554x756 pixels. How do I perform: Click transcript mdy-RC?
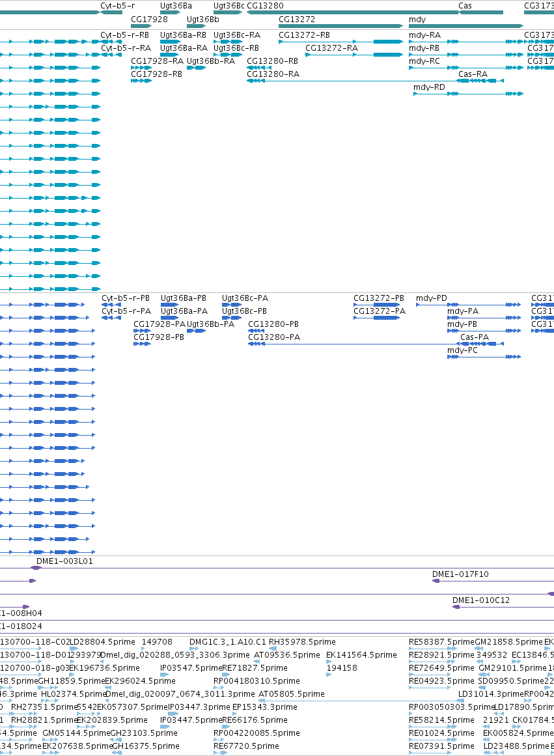click(424, 61)
